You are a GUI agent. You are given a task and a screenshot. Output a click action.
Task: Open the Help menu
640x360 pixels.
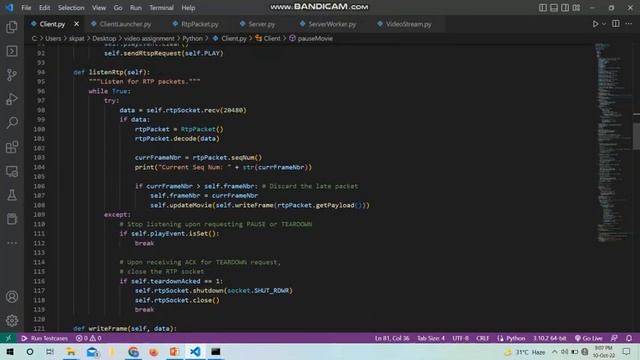[188, 8]
